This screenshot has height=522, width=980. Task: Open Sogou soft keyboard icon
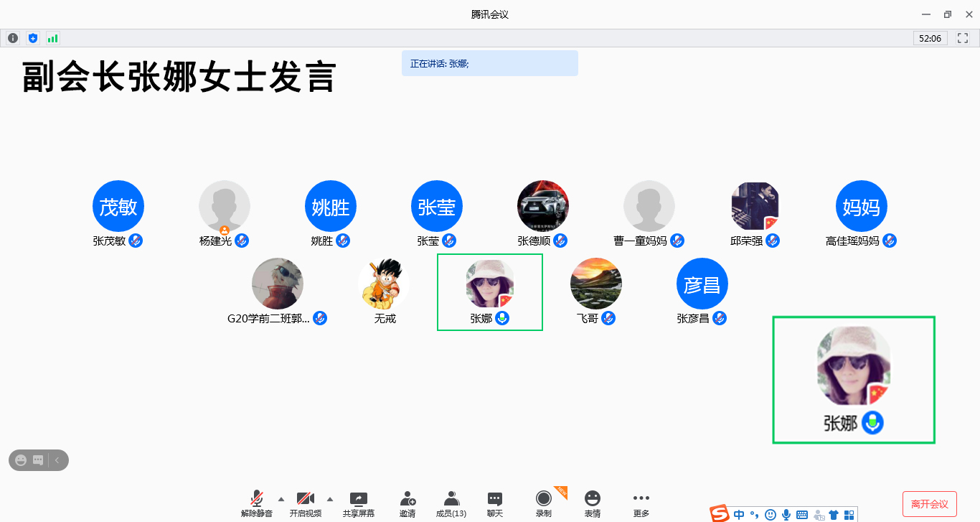point(802,514)
